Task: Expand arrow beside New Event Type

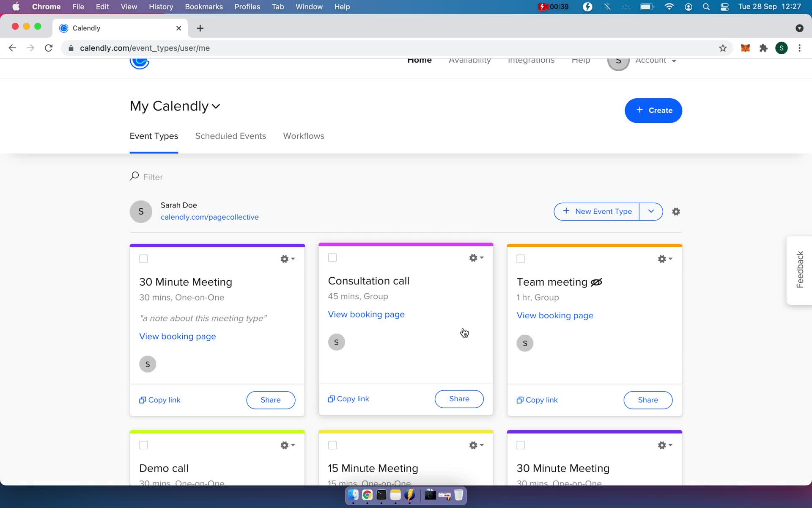Action: coord(651,212)
